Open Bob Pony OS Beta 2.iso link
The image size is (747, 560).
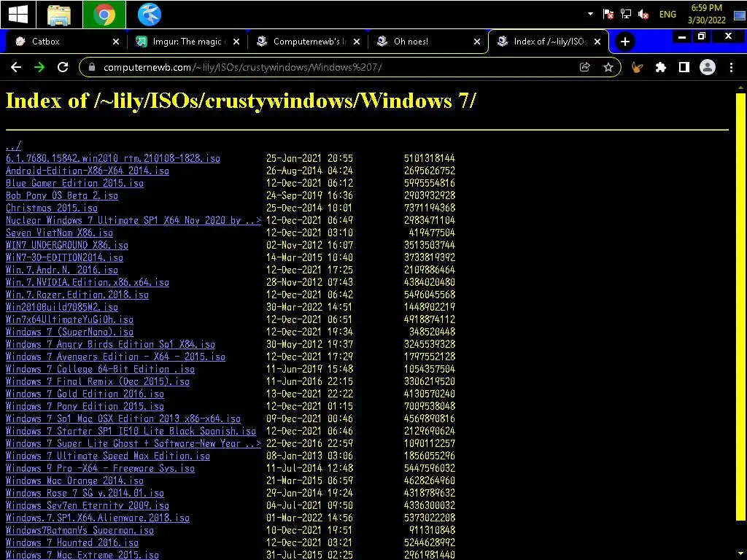point(62,195)
